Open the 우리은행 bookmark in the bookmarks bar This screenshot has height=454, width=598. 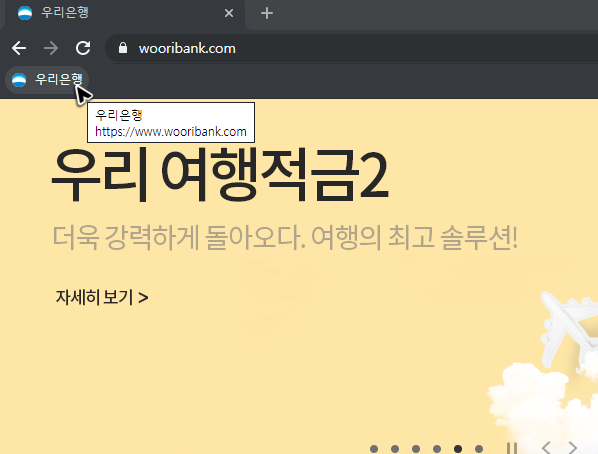[47, 80]
